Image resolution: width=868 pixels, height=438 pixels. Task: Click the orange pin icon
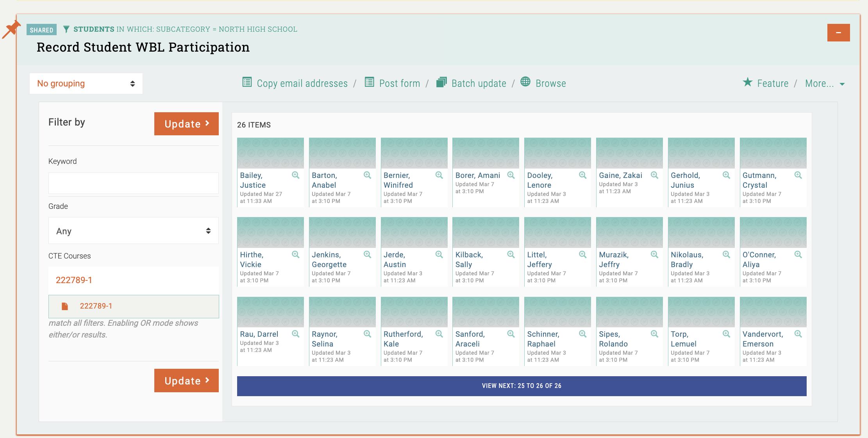coord(11,29)
